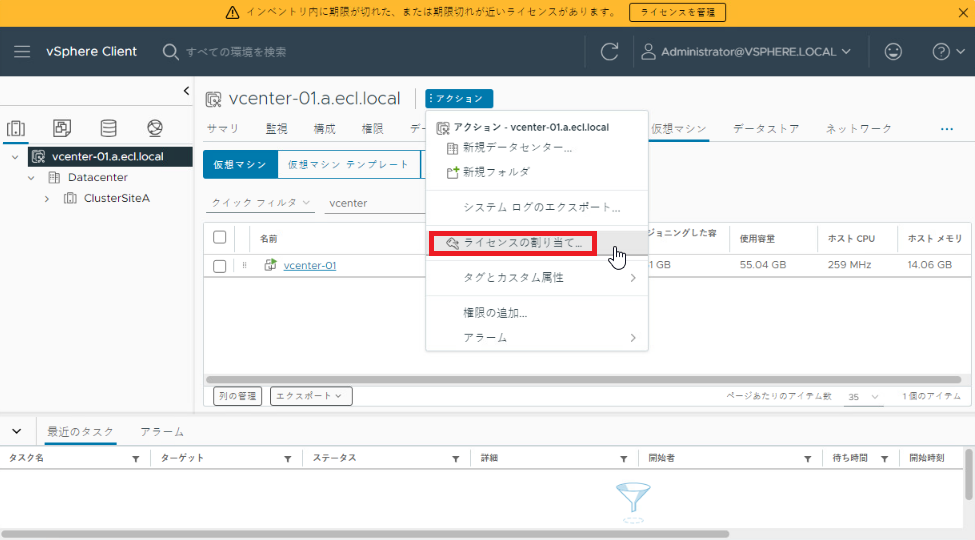Tick the checkbox for vcenter-01 row
This screenshot has height=540, width=975.
click(x=219, y=266)
